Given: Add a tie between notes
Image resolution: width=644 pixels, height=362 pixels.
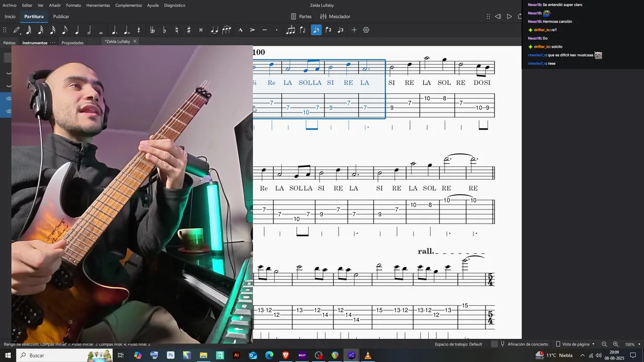Looking at the screenshot, I should [x=214, y=30].
